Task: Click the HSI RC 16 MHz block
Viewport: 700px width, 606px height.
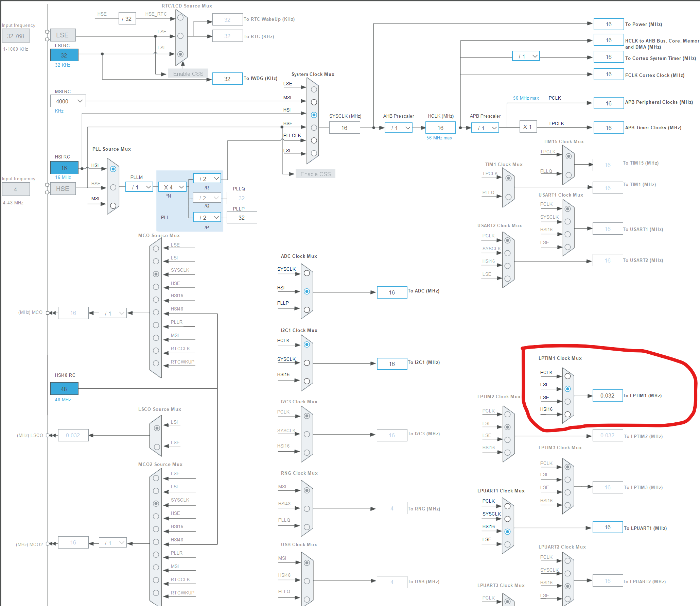Action: click(x=64, y=168)
